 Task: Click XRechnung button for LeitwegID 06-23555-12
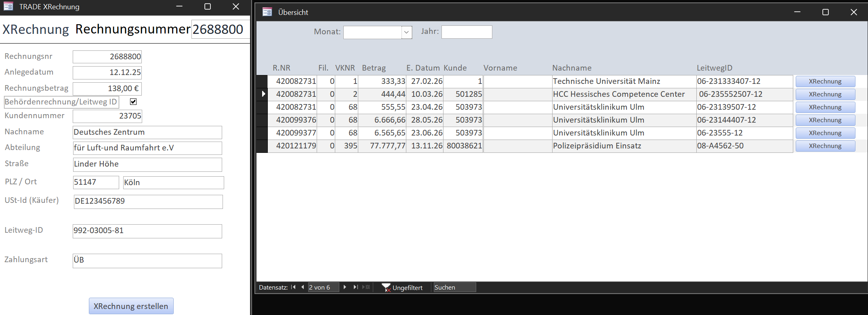tap(825, 133)
